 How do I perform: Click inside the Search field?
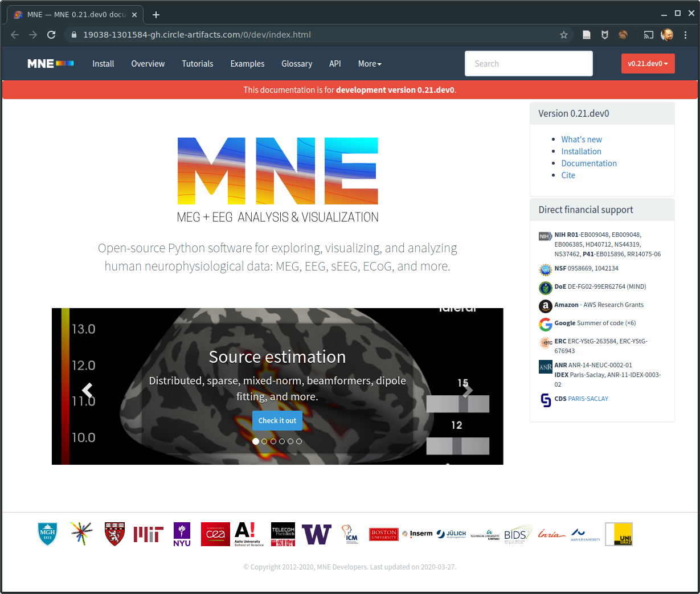click(528, 63)
